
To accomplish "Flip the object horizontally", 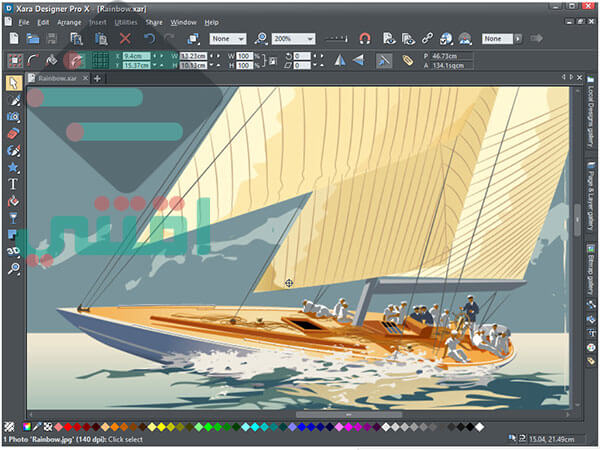I will (x=340, y=60).
